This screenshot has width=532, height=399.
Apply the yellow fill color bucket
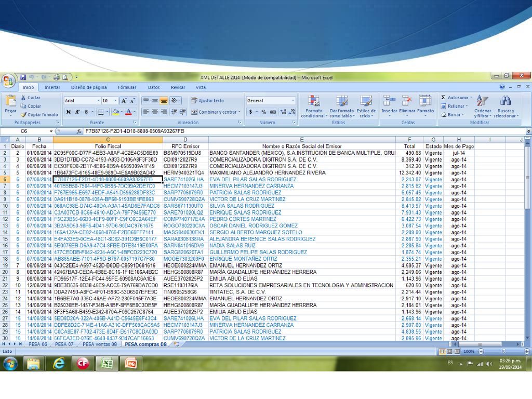coord(116,112)
